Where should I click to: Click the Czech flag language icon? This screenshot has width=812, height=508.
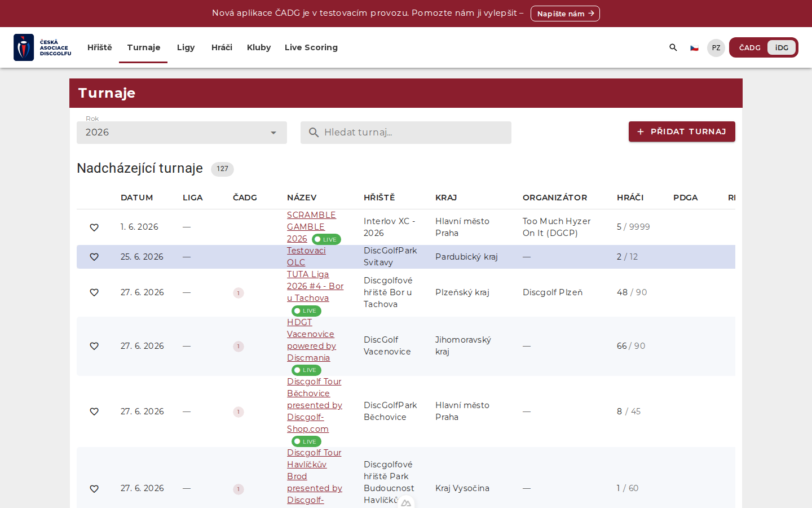(695, 48)
